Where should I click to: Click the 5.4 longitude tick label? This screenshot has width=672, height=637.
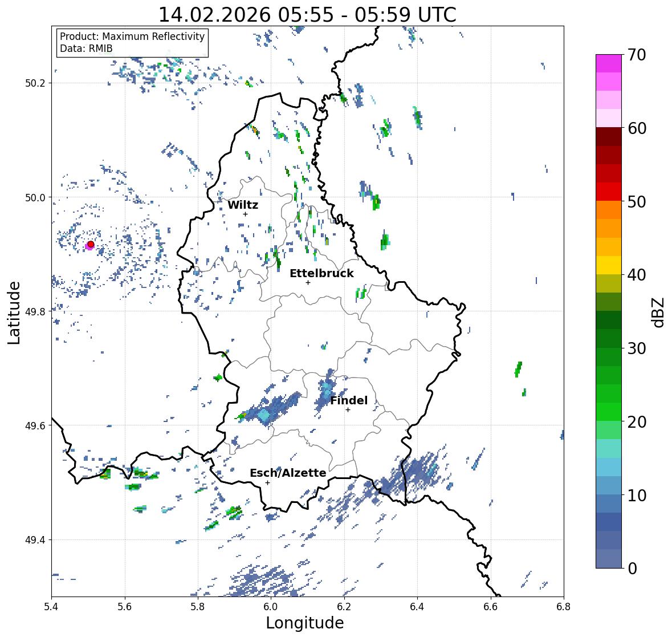point(51,607)
